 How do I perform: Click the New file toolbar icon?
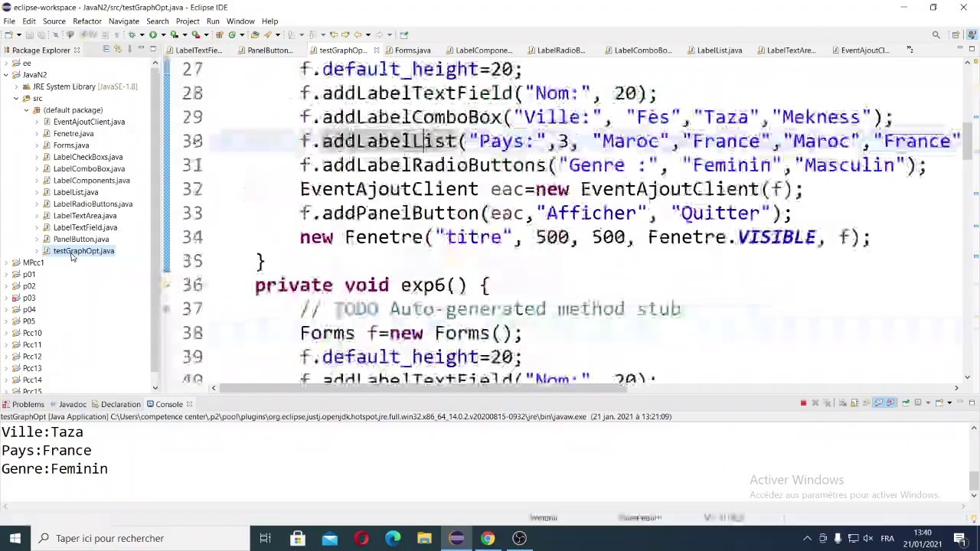[x=8, y=34]
